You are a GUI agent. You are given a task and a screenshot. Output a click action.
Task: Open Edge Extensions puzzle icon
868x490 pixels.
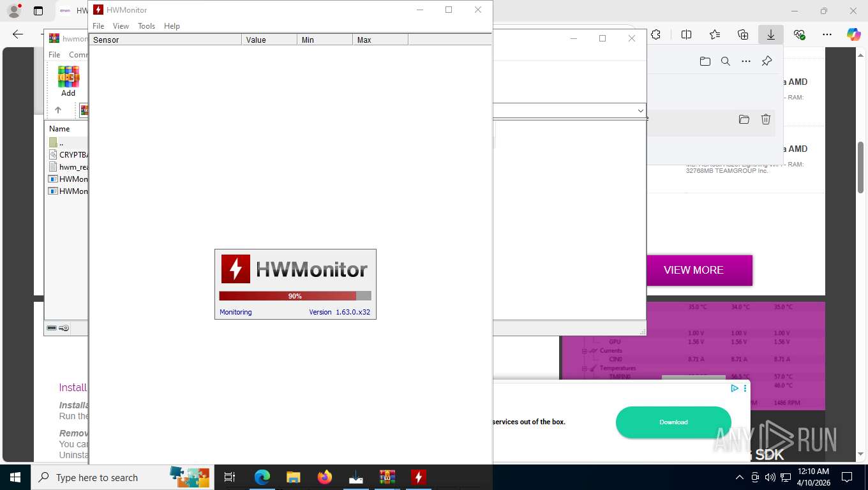[x=655, y=34]
